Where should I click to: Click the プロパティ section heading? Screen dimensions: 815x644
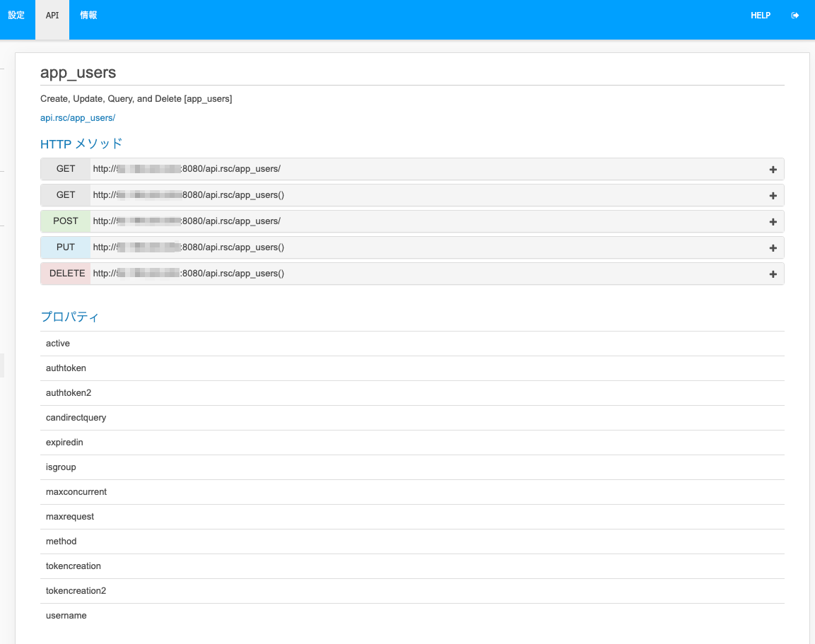click(70, 317)
